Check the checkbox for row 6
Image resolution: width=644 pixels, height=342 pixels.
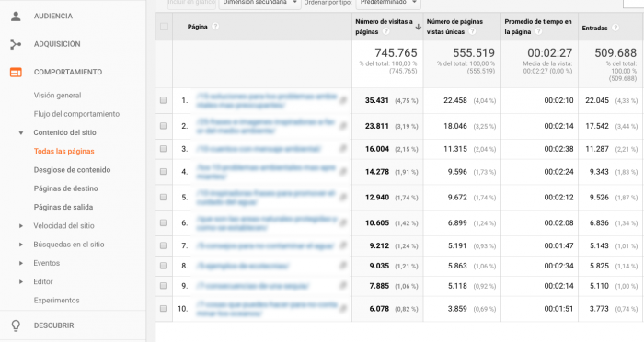[163, 222]
